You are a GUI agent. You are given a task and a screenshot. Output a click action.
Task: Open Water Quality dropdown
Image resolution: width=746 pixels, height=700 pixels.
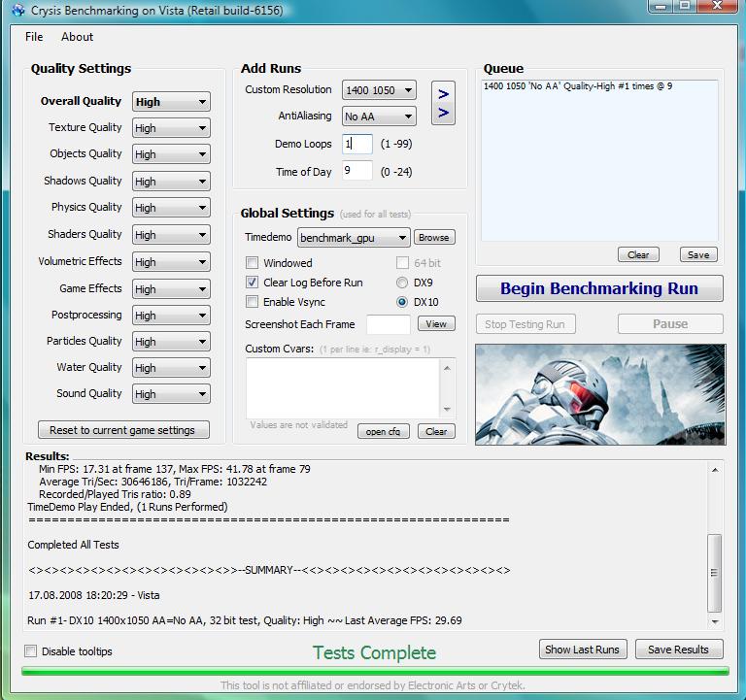[171, 368]
